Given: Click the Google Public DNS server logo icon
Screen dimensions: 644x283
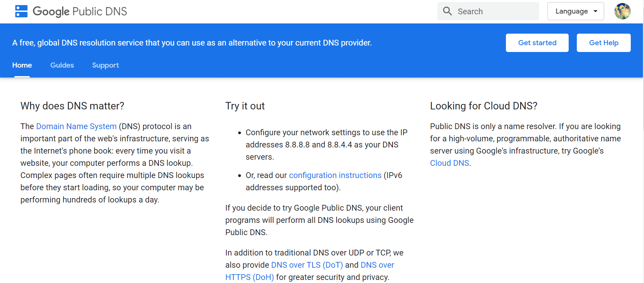Looking at the screenshot, I should coord(21,11).
